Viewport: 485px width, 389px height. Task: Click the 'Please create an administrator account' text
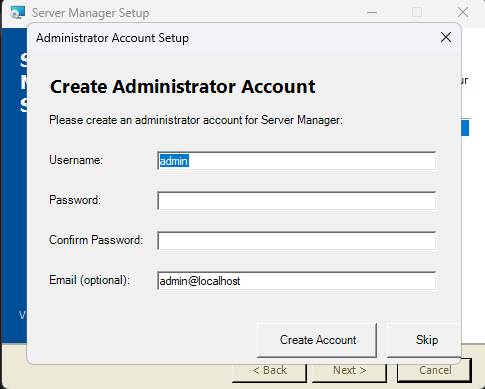(196, 120)
